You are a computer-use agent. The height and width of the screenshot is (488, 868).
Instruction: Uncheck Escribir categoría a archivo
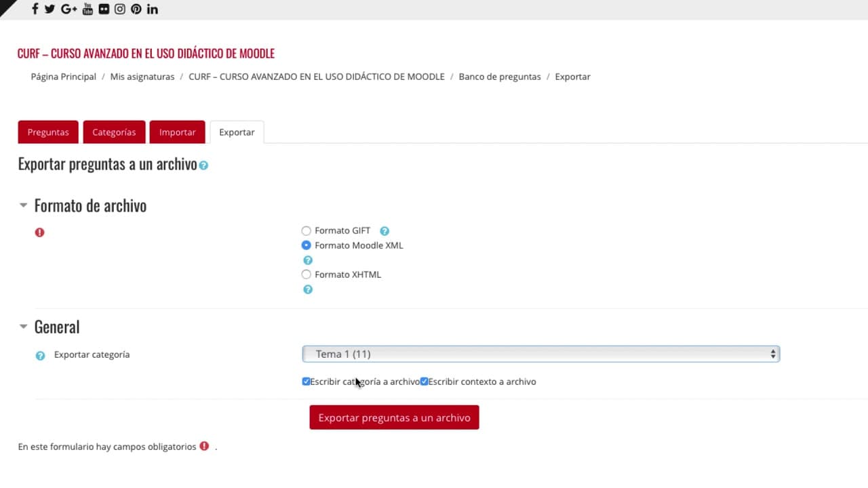[306, 382]
